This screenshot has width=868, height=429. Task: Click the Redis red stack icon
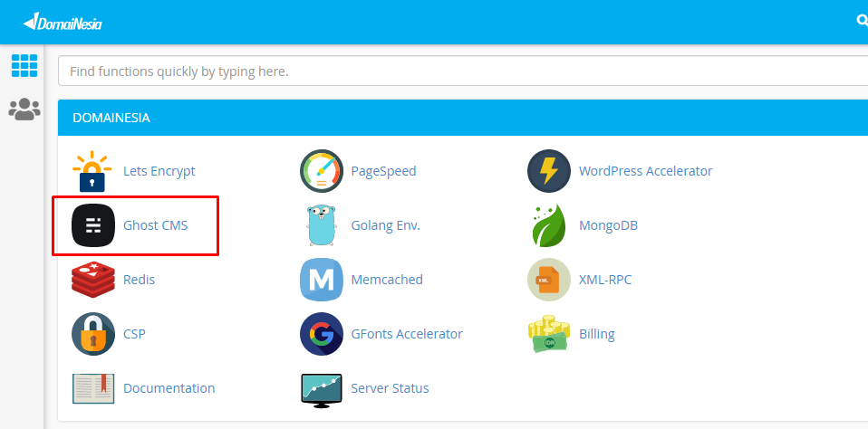pyautogui.click(x=93, y=280)
